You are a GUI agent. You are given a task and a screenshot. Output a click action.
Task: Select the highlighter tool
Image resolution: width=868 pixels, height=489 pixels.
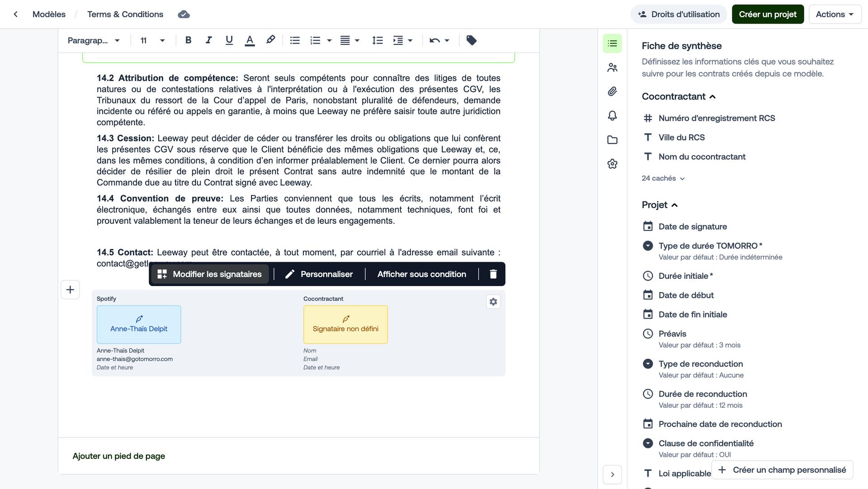pyautogui.click(x=270, y=40)
